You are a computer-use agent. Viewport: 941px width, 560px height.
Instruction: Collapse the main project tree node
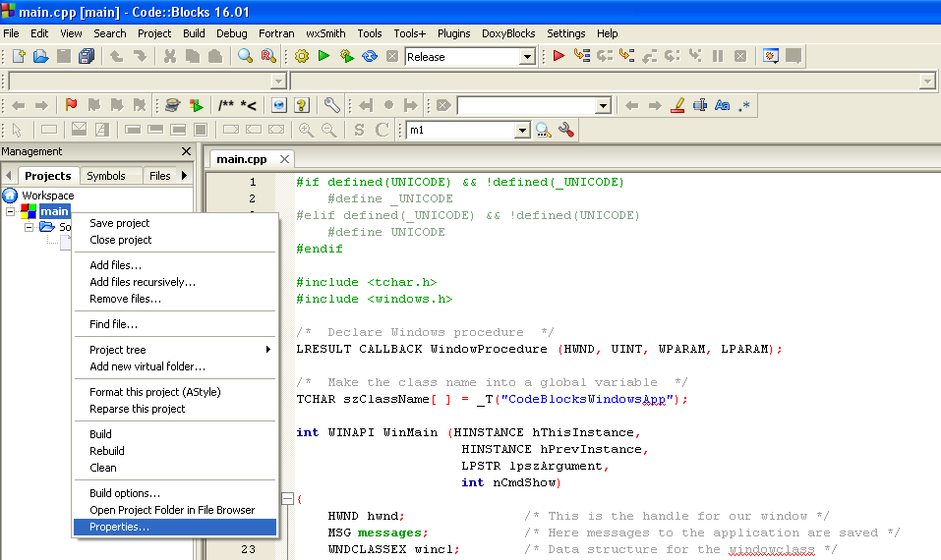pos(10,211)
